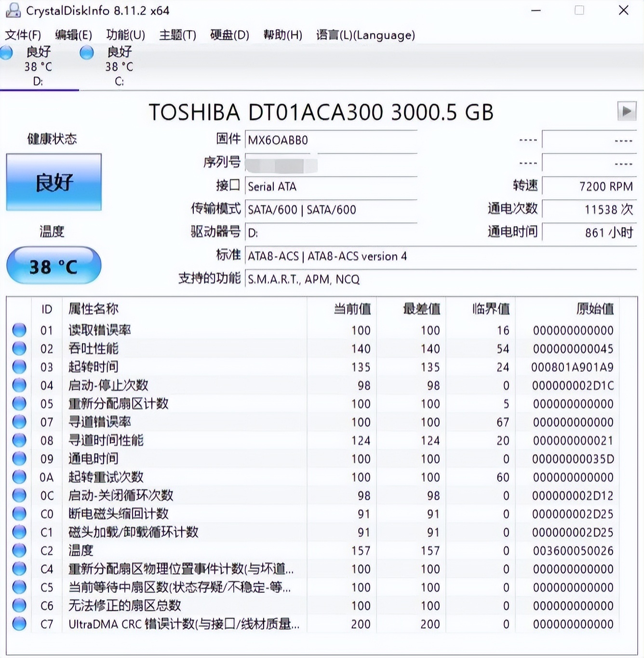Click status circle for attribute 01 读取错误率

coord(19,330)
